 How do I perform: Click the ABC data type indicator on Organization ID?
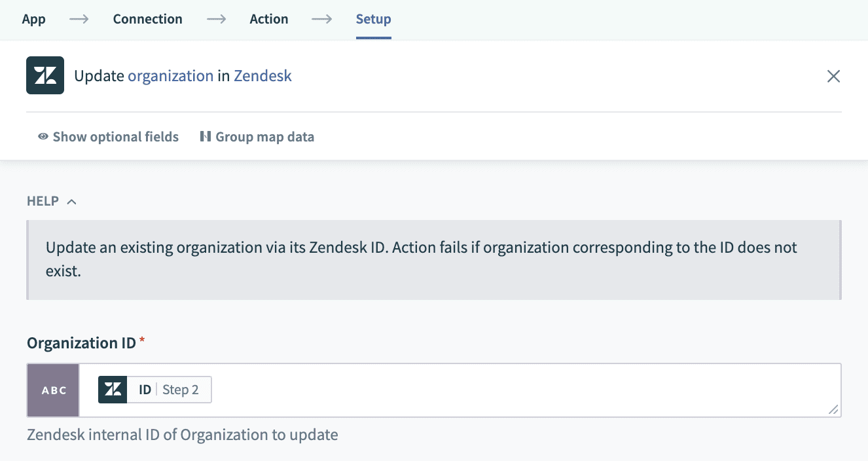[52, 390]
